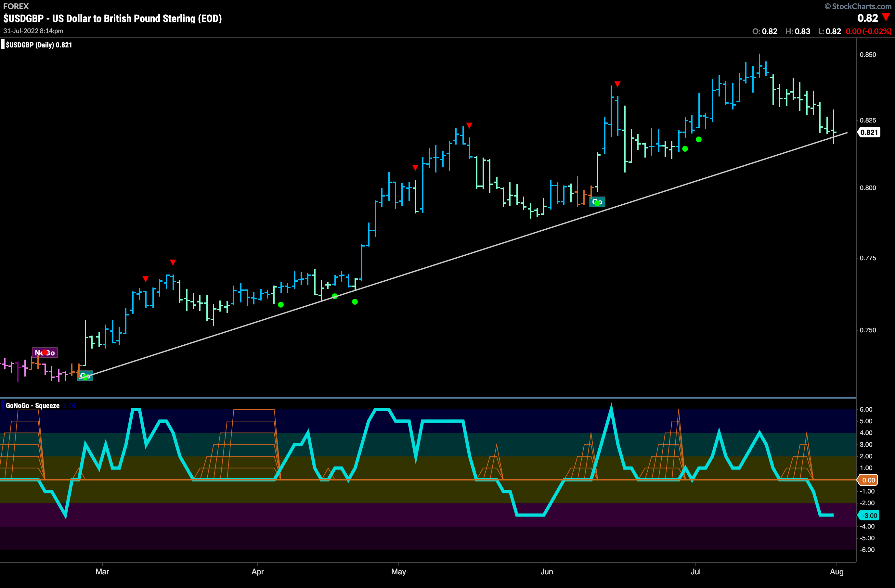Click the NoGo signal badge
The image size is (895, 588).
[x=45, y=353]
